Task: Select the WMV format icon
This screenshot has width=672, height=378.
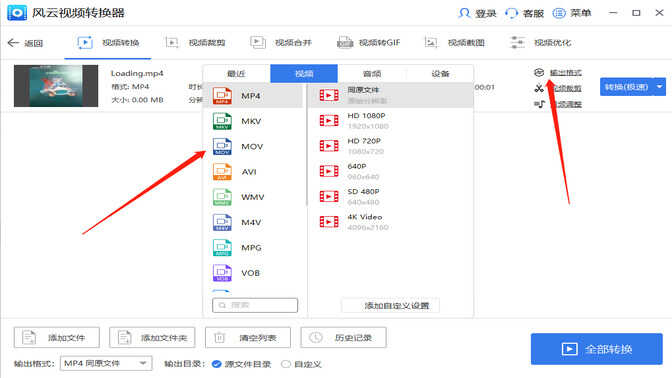Action: [222, 197]
